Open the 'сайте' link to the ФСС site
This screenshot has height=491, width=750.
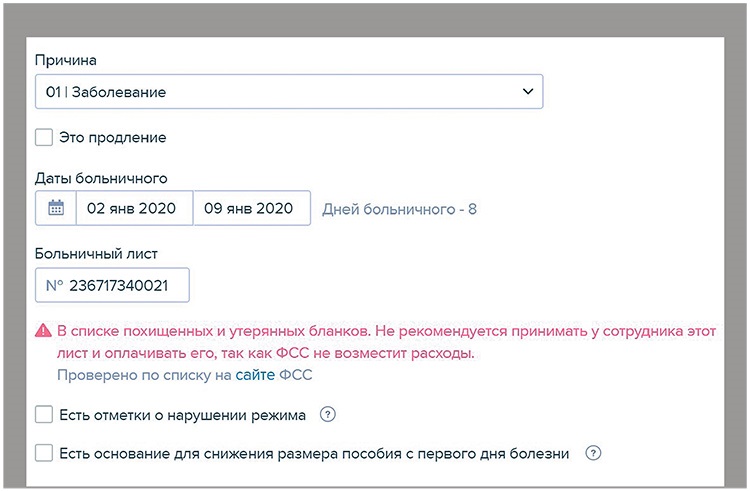pyautogui.click(x=257, y=375)
